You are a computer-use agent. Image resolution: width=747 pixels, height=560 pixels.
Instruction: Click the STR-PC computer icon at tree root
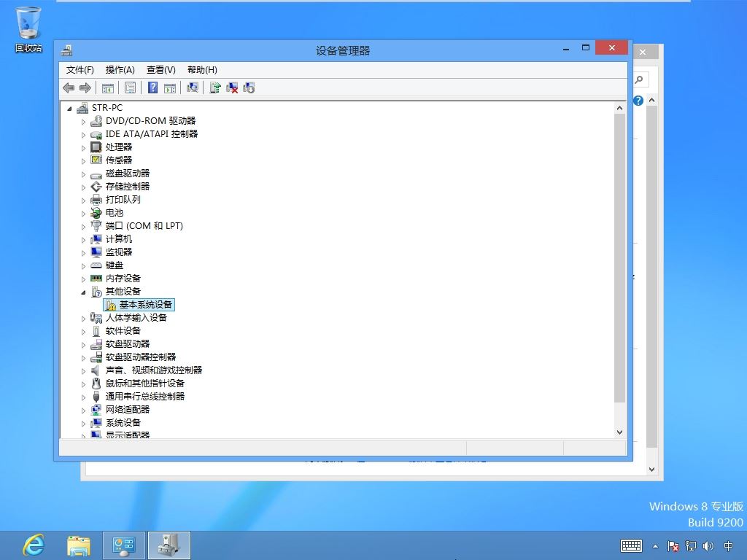(82, 108)
